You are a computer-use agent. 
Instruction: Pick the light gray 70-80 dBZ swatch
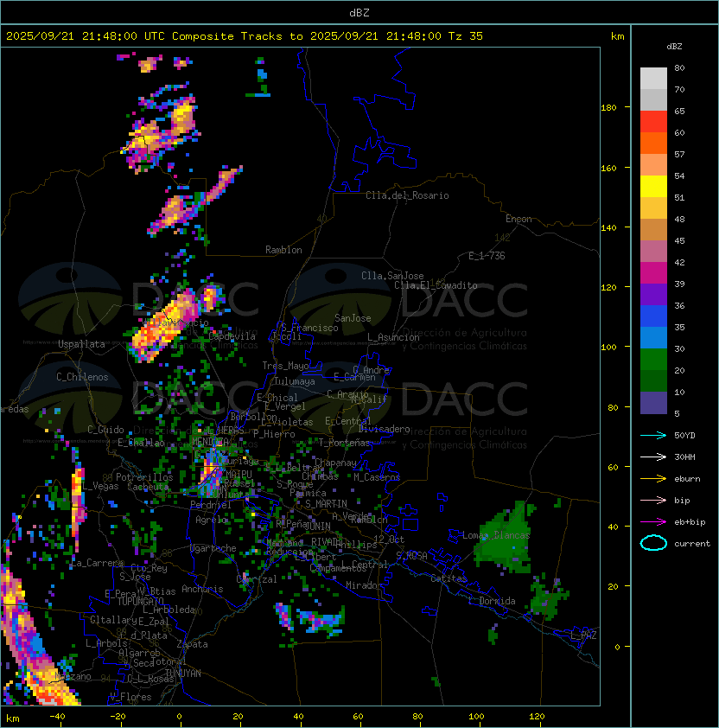(653, 78)
